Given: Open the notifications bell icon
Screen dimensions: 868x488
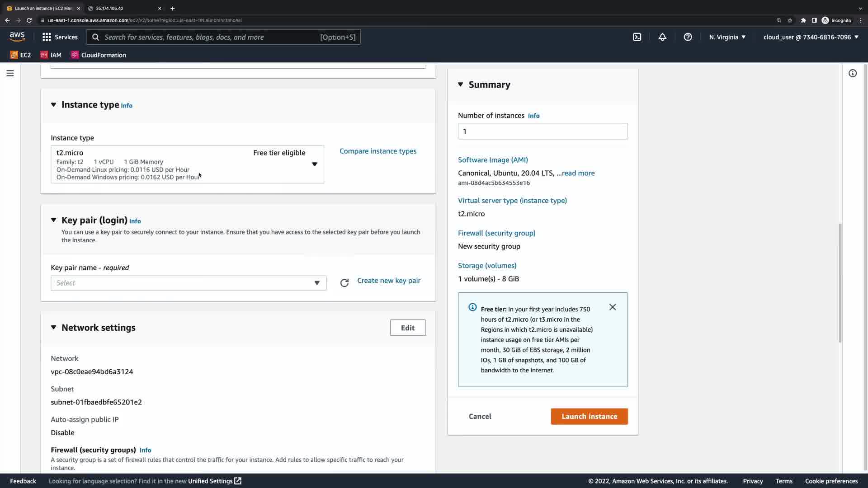Looking at the screenshot, I should pos(662,37).
